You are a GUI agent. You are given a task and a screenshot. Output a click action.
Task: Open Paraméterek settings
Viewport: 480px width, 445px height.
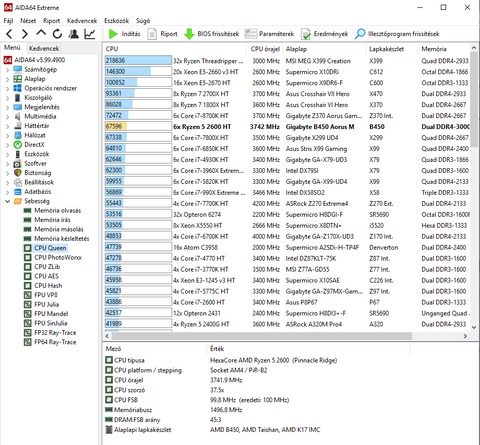[x=269, y=34]
